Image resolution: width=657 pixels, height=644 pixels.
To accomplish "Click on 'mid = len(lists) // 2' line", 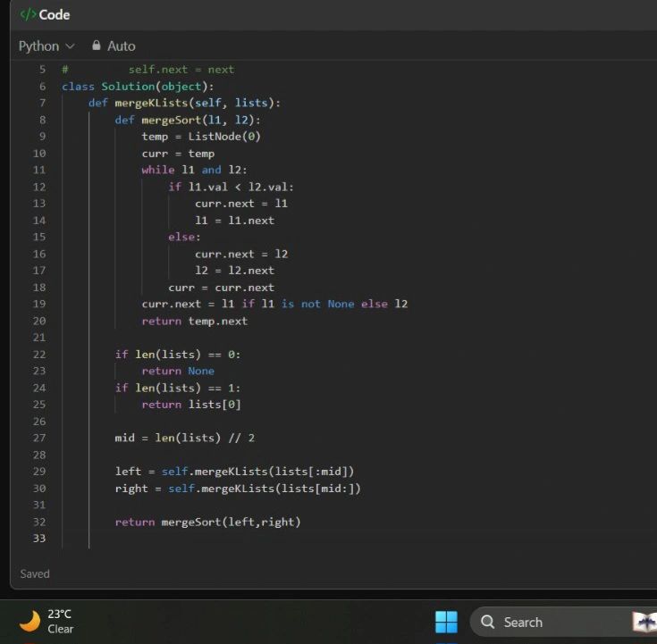I will coord(184,438).
